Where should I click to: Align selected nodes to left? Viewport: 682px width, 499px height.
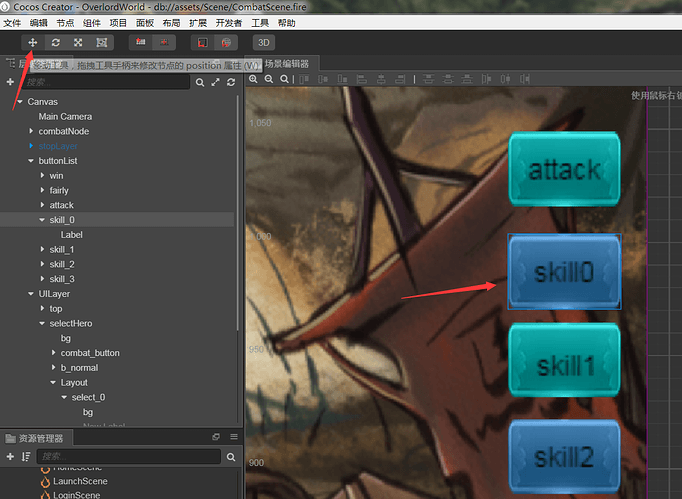[x=361, y=79]
